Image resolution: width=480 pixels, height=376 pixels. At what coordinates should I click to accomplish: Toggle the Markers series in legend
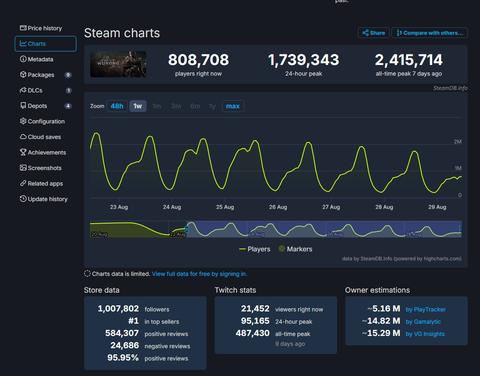click(x=295, y=249)
